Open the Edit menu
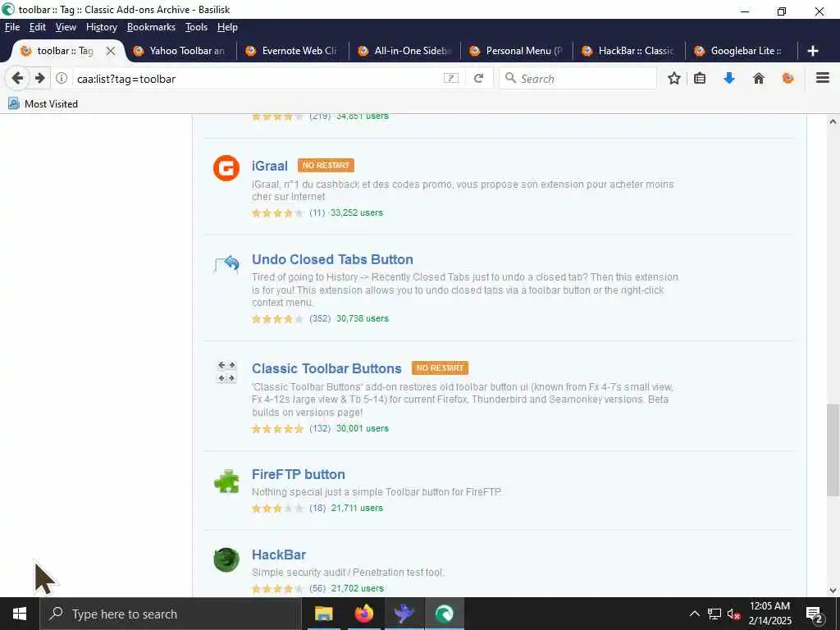 (38, 27)
